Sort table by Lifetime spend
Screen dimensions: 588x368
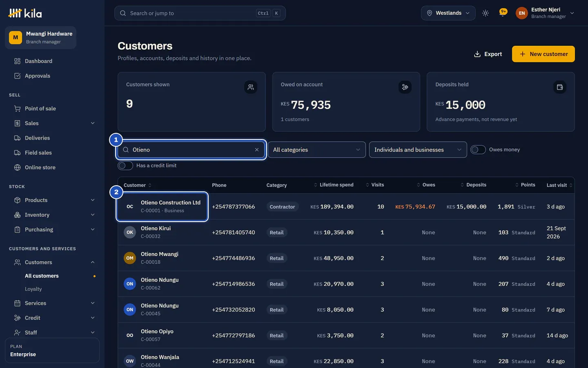334,185
